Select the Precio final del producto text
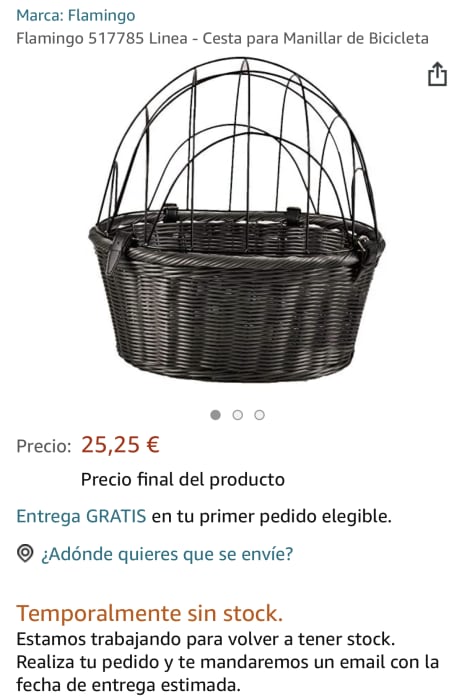 [x=182, y=479]
